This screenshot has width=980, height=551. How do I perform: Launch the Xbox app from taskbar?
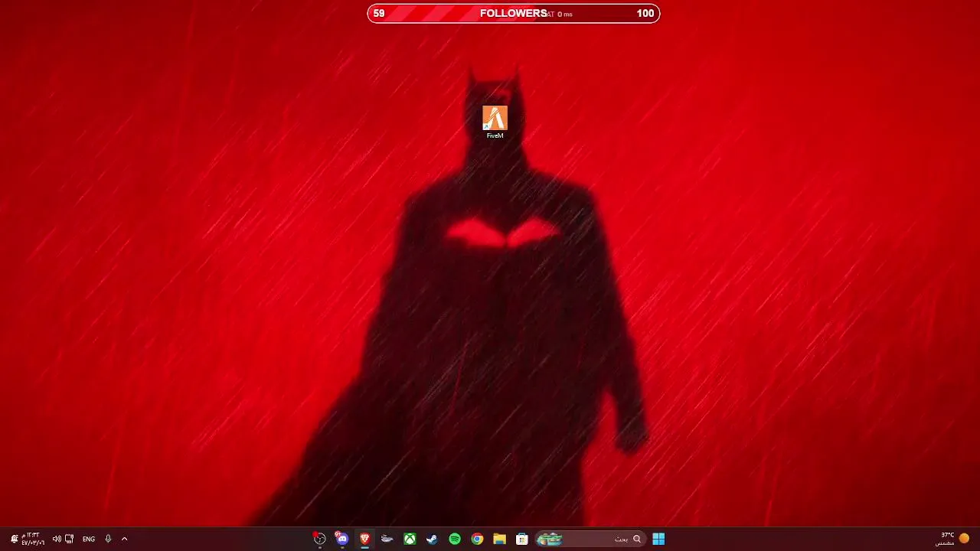410,539
